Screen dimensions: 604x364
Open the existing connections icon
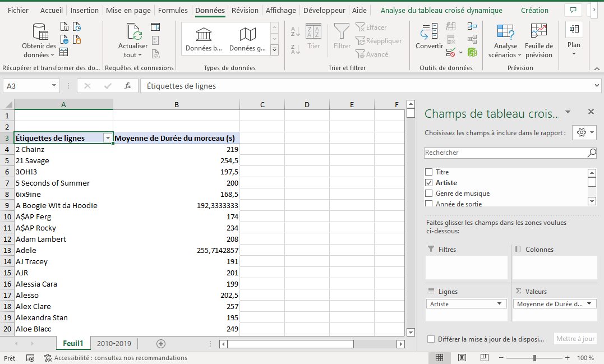pyautogui.click(x=77, y=39)
